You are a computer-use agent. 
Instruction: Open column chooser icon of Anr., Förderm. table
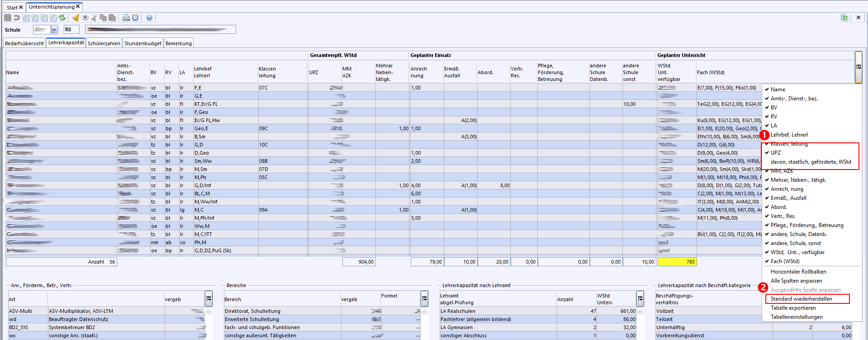(209, 298)
